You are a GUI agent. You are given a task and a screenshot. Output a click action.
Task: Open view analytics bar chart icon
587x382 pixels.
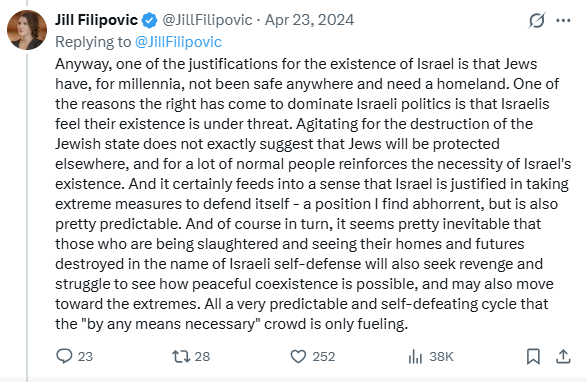tap(415, 356)
